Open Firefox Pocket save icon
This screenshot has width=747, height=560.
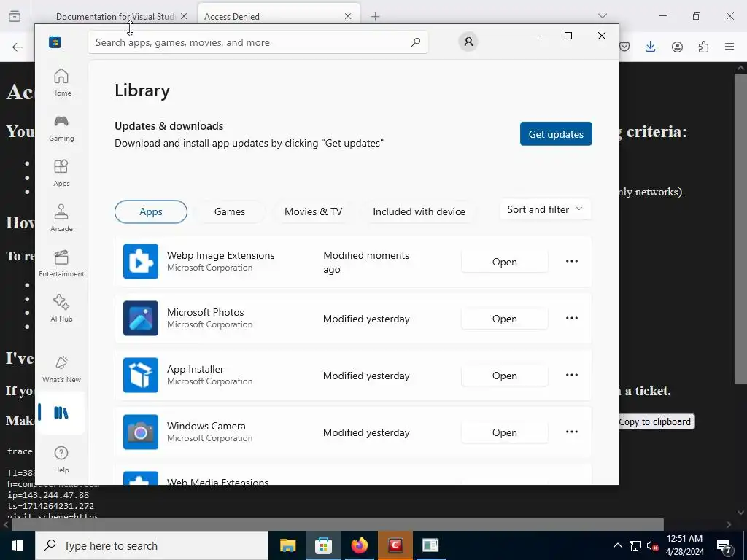click(x=624, y=47)
